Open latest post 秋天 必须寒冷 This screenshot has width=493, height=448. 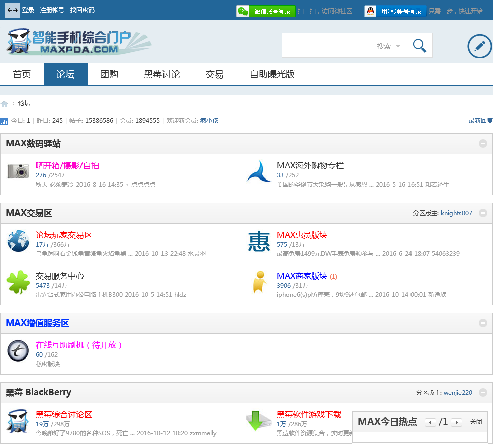point(55,185)
